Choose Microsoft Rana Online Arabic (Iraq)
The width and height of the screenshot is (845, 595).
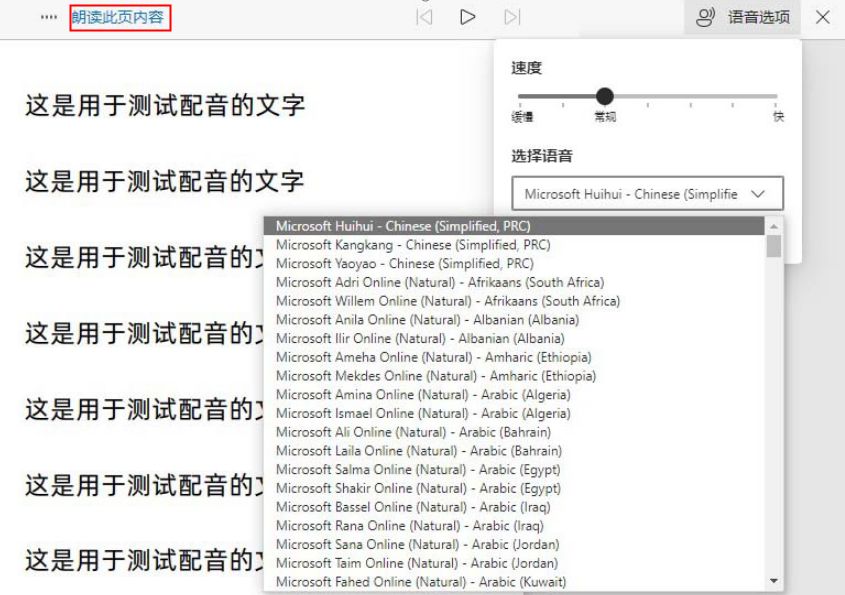pyautogui.click(x=514, y=525)
